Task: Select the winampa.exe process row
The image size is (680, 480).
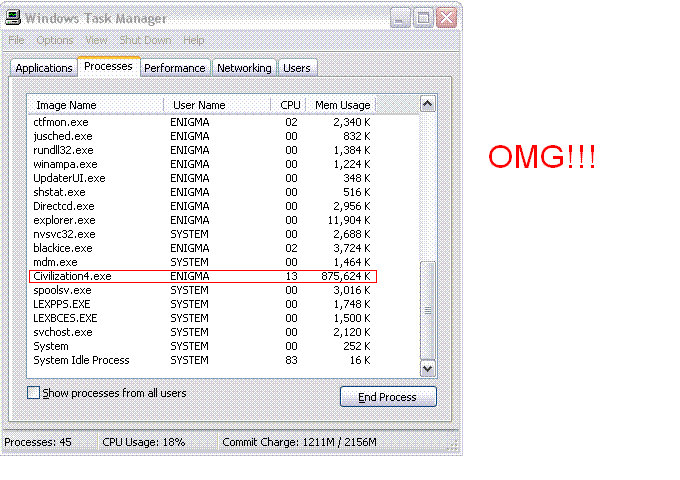Action: tap(202, 164)
